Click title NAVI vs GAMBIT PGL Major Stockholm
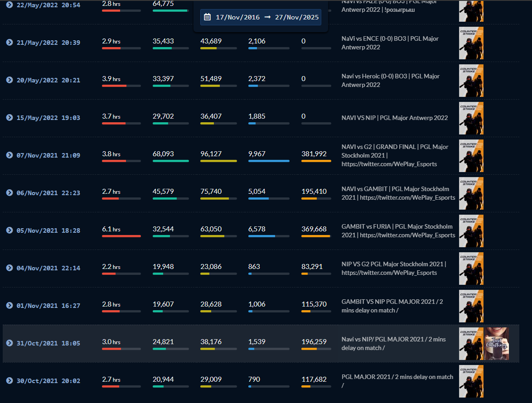The image size is (532, 403). pyautogui.click(x=398, y=193)
